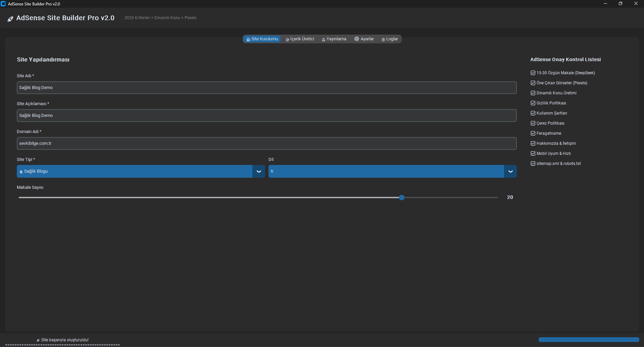Minimize the application window
Image resolution: width=644 pixels, height=347 pixels.
[x=605, y=4]
